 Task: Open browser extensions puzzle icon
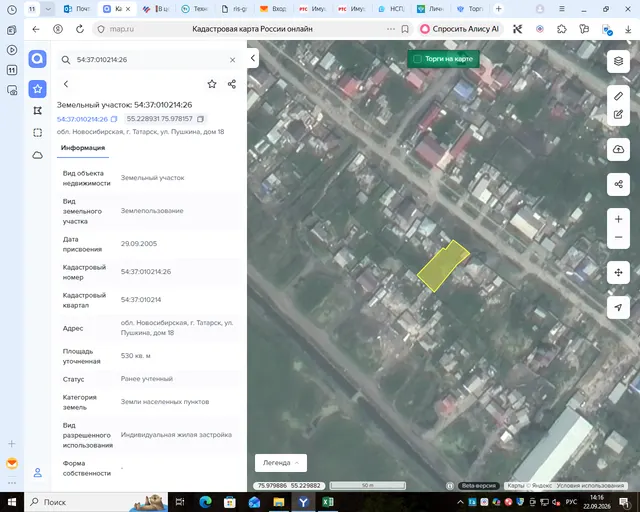point(562,29)
